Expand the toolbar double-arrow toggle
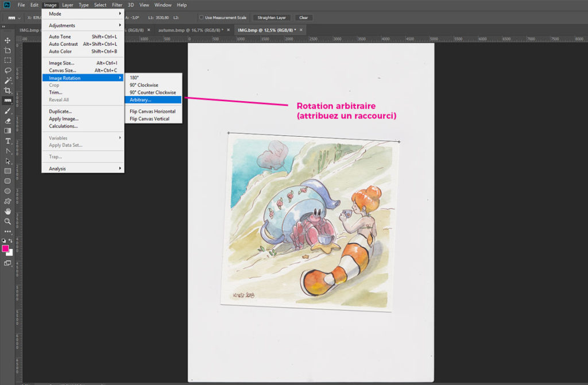The image size is (588, 385). (x=4, y=26)
